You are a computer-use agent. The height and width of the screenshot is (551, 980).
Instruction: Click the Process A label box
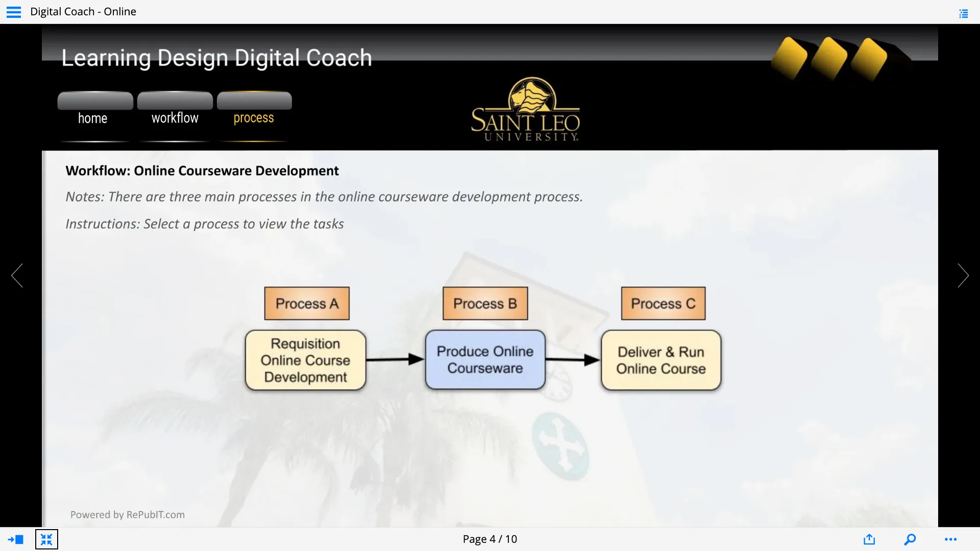[307, 304]
